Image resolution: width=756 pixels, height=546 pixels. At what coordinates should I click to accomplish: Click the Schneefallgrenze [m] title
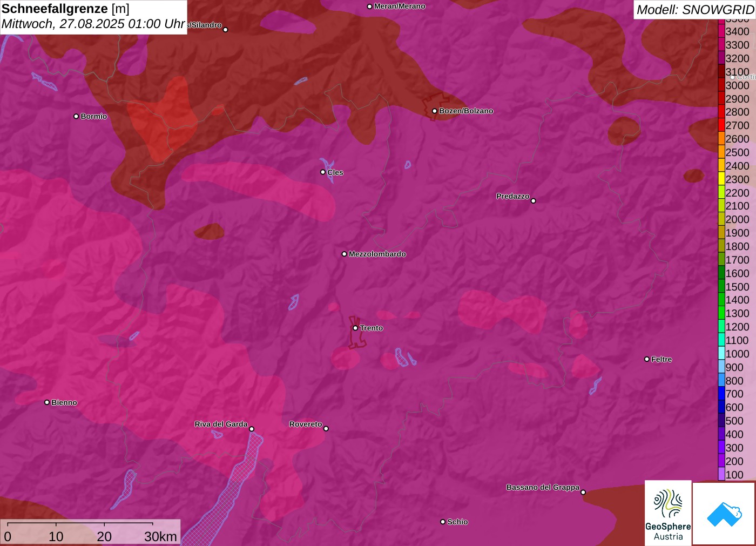pos(65,9)
